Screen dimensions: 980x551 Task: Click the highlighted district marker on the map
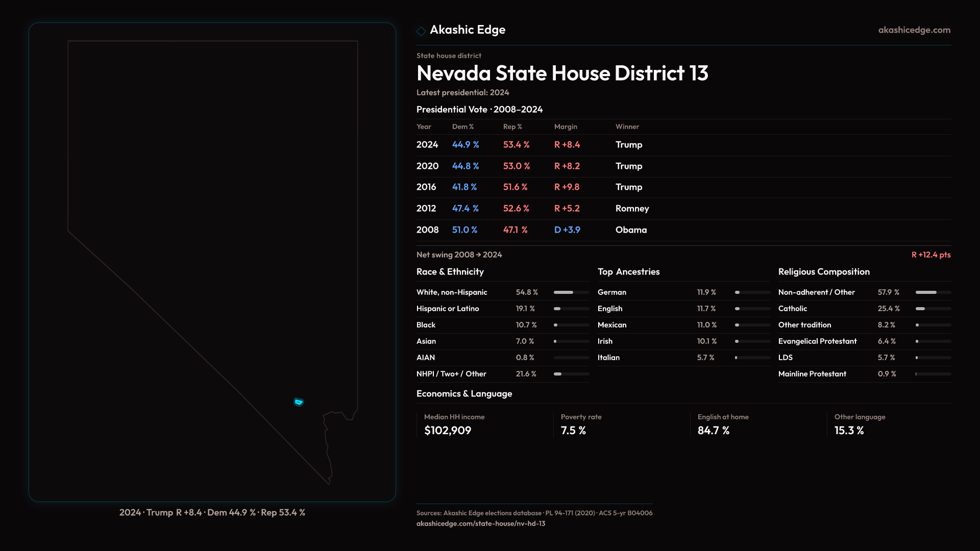[x=299, y=402]
